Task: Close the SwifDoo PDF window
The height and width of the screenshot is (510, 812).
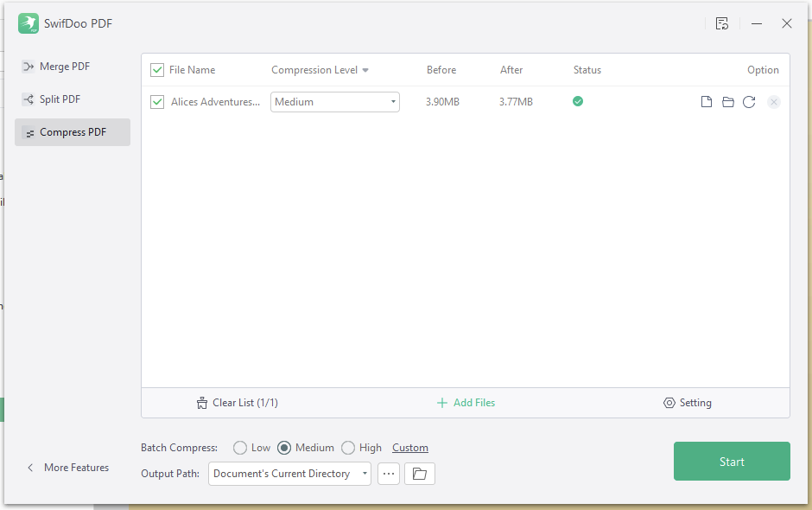Action: [x=787, y=23]
